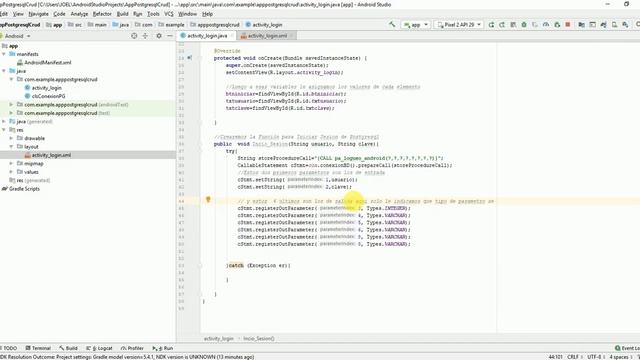This screenshot has width=640, height=360.
Task: Click the Run app toolbar icon
Action: coord(491,24)
